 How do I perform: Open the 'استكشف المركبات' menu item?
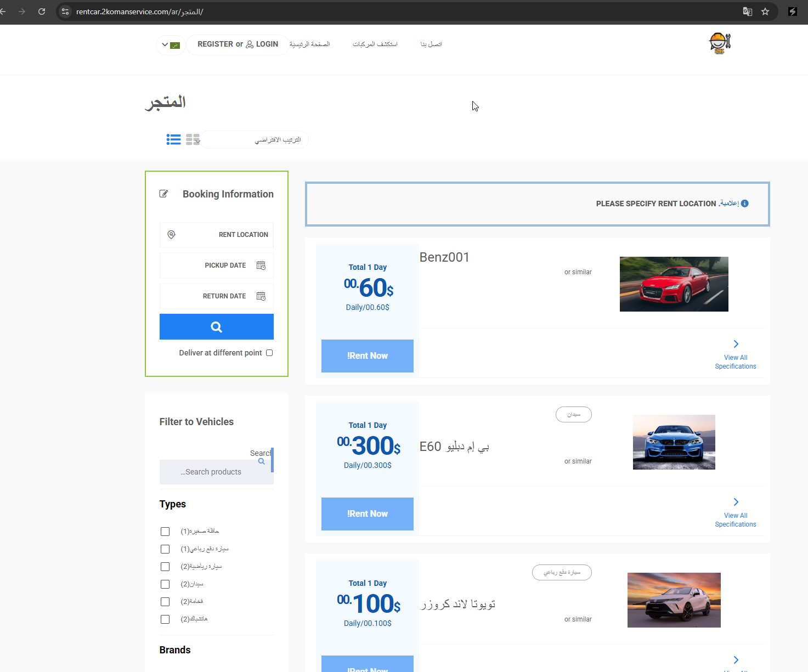click(375, 44)
